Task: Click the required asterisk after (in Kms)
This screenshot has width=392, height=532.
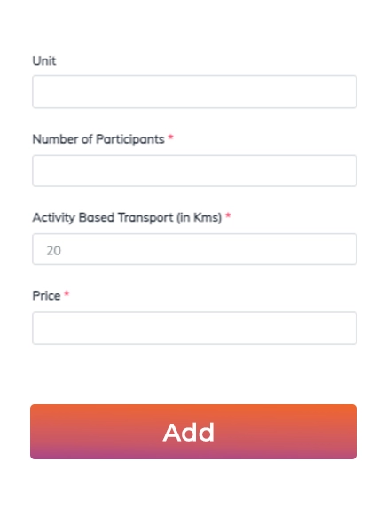Action: (228, 215)
